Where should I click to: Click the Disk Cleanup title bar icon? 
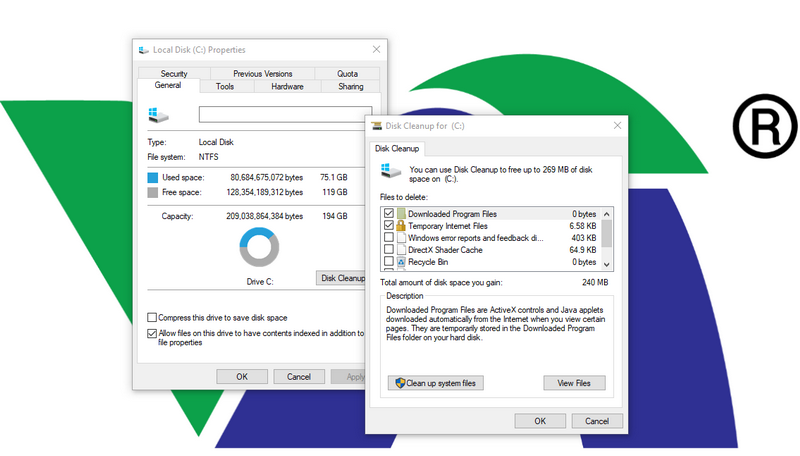click(377, 126)
